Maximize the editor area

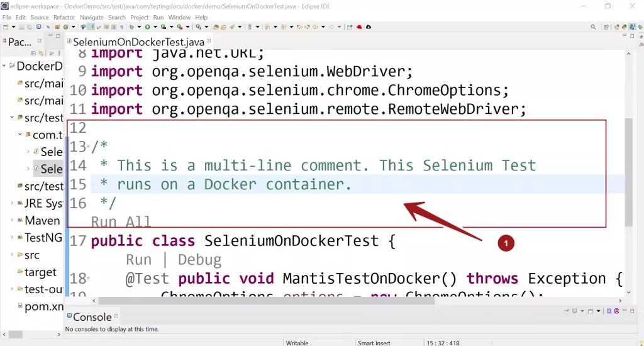[x=632, y=36]
